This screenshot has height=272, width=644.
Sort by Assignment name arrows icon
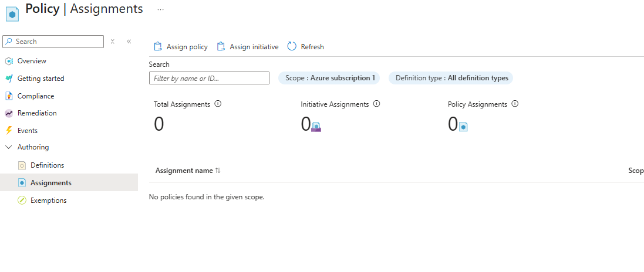218,170
